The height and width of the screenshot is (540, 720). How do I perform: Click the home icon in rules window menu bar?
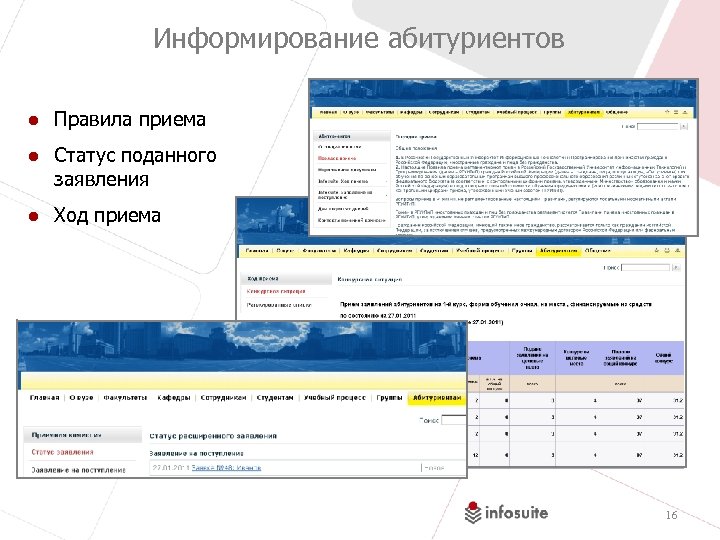(x=667, y=112)
